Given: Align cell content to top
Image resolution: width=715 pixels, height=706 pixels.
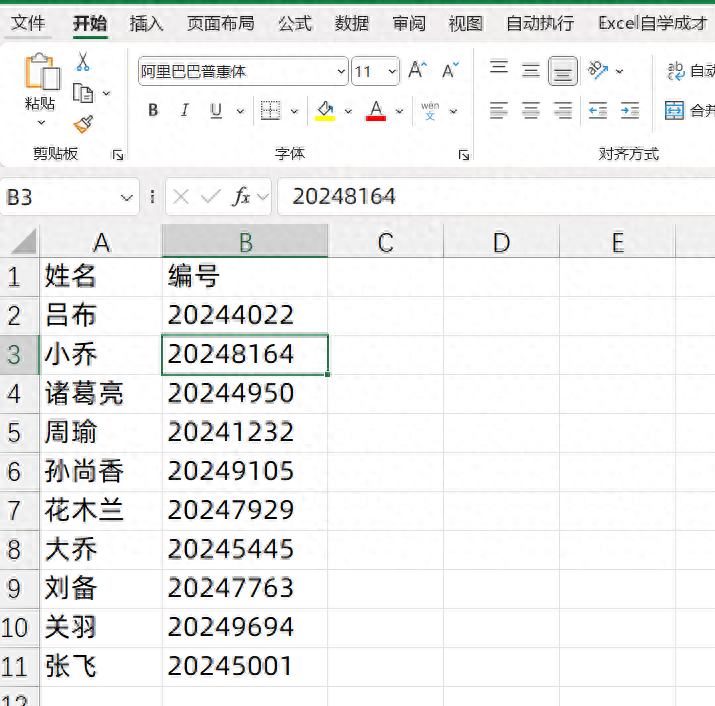Looking at the screenshot, I should pos(499,67).
